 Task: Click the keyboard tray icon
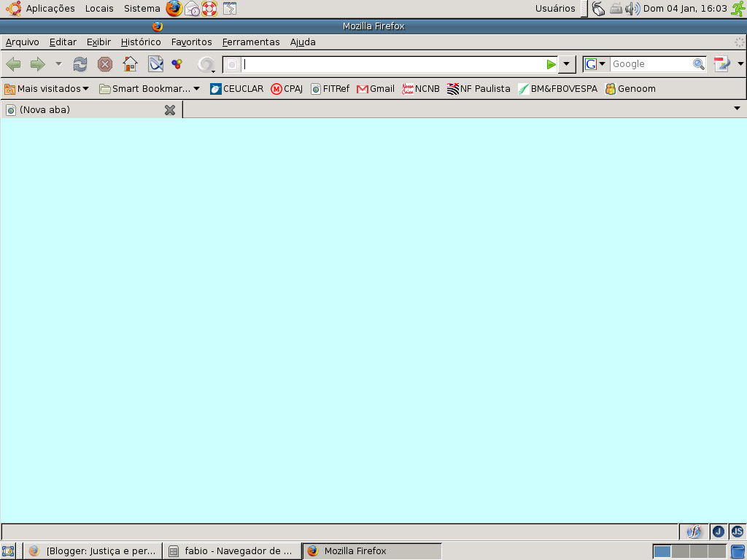[x=616, y=9]
